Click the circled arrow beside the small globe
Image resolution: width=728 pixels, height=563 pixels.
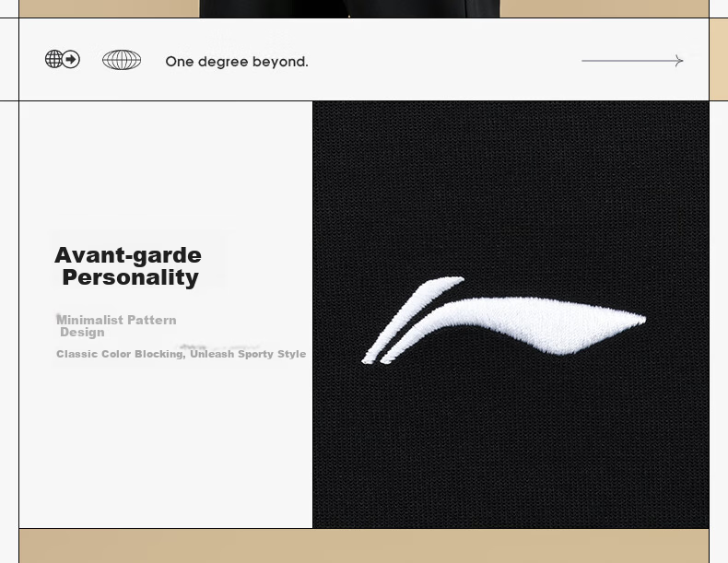pos(71,59)
